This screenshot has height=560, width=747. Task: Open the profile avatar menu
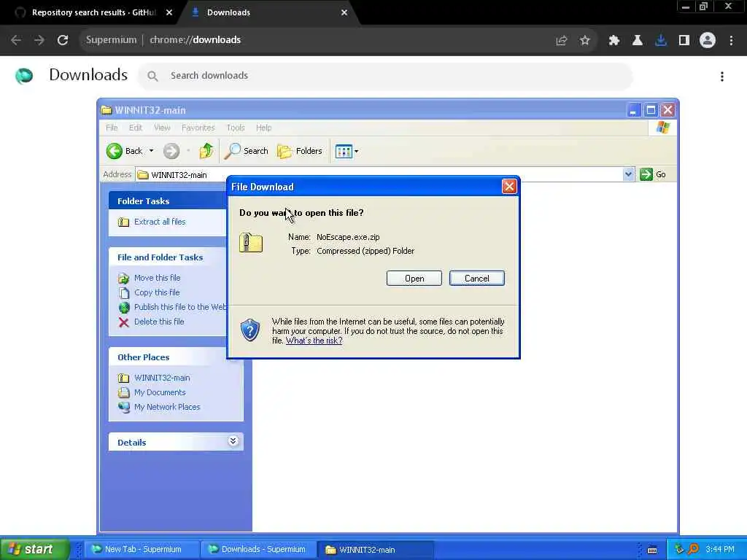click(708, 41)
